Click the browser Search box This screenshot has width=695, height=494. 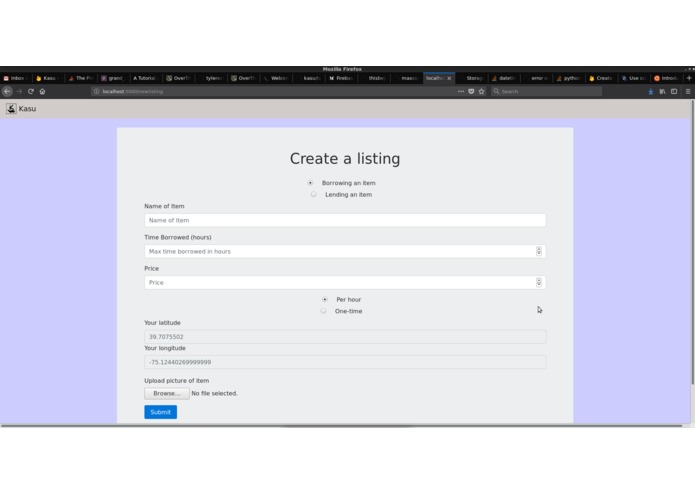point(547,91)
